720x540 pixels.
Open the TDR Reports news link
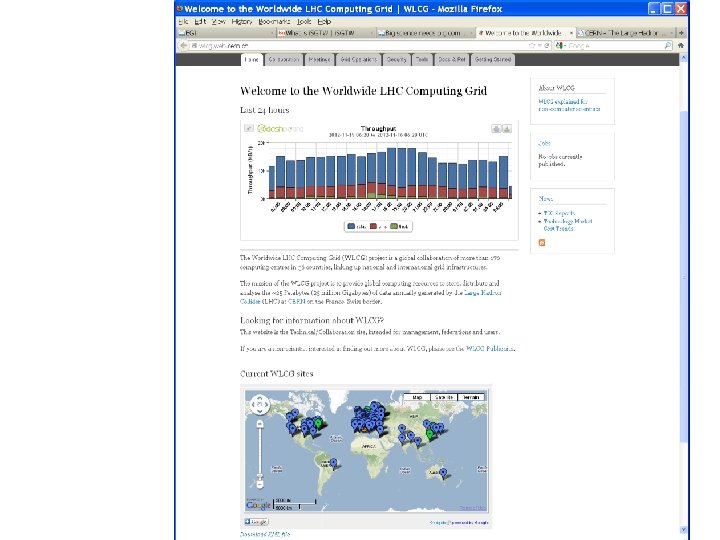point(559,213)
